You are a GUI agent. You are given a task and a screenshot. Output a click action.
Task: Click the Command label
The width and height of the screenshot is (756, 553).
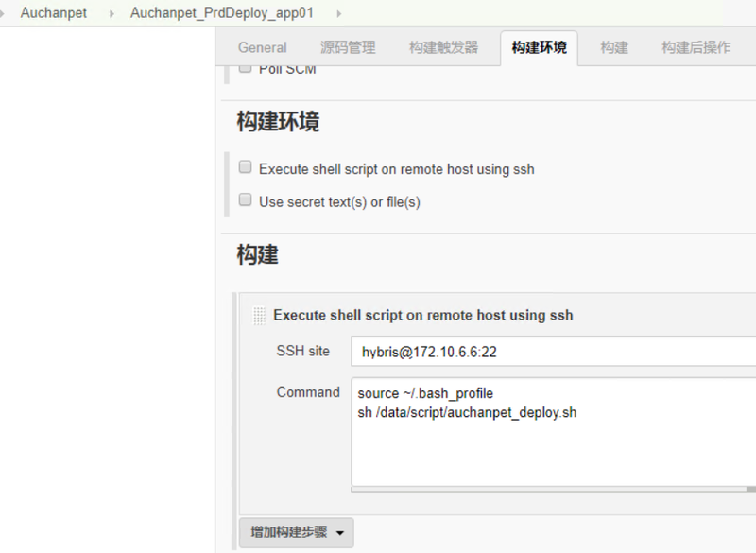click(x=308, y=392)
